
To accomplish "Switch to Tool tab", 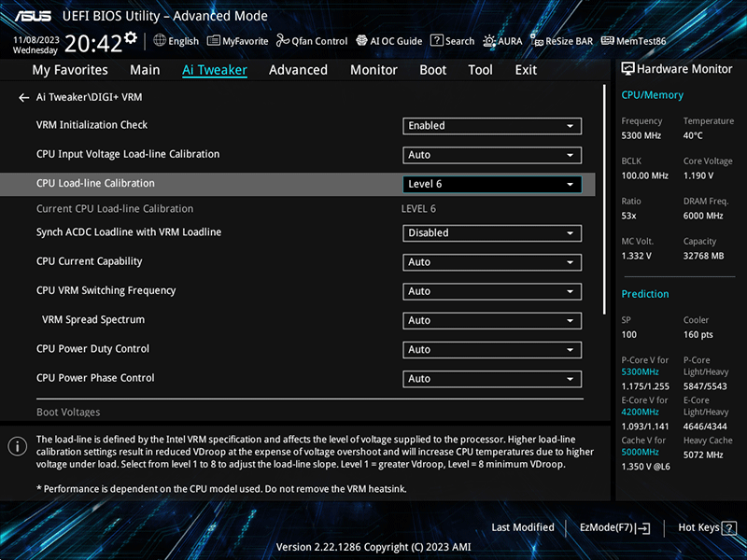I will point(480,70).
